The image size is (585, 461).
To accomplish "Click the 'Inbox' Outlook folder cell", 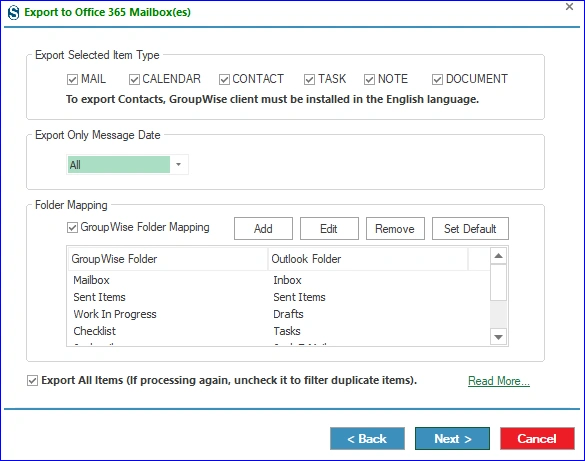I will (x=287, y=280).
